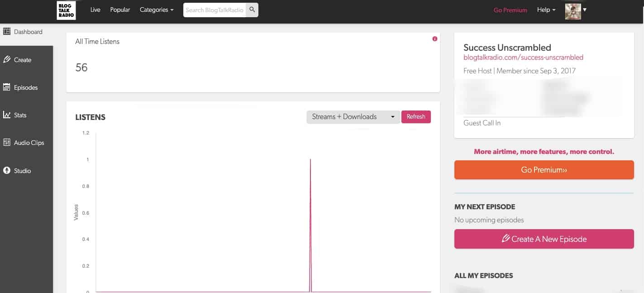The image size is (644, 293).
Task: Go to the Popular menu item
Action: 120,10
